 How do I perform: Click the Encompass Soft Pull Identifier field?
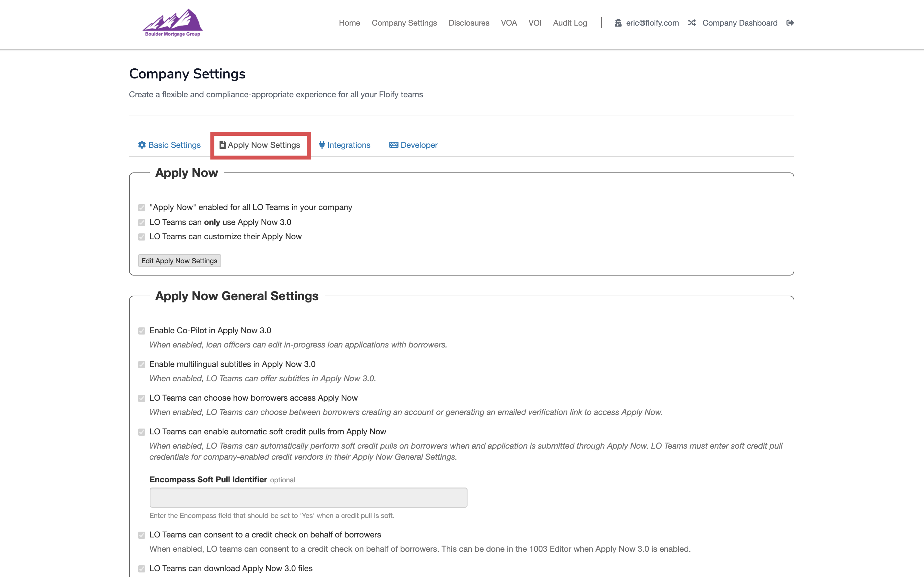point(308,497)
